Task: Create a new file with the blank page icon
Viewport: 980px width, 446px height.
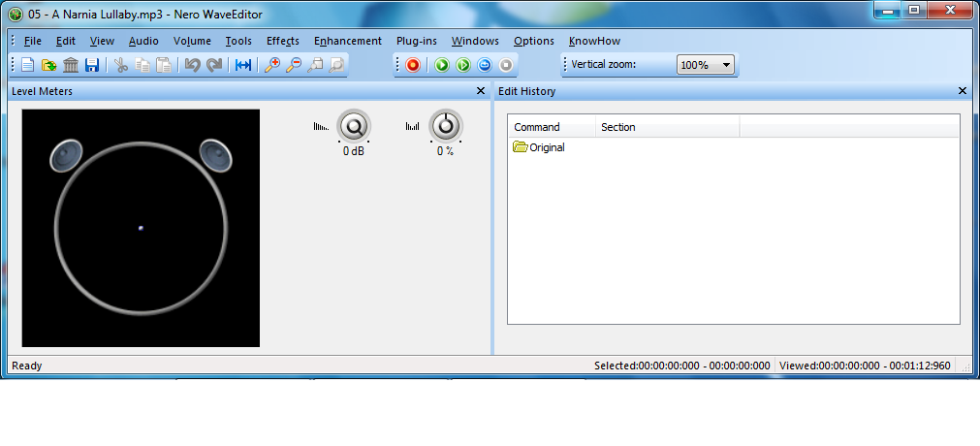Action: [x=28, y=65]
